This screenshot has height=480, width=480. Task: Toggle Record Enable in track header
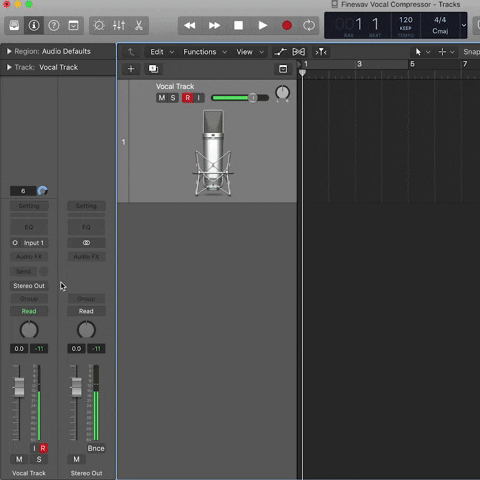click(188, 98)
